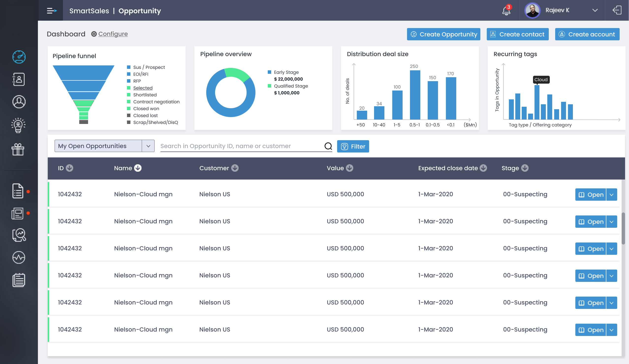
Task: Open the Configure dashboard link
Action: (113, 34)
